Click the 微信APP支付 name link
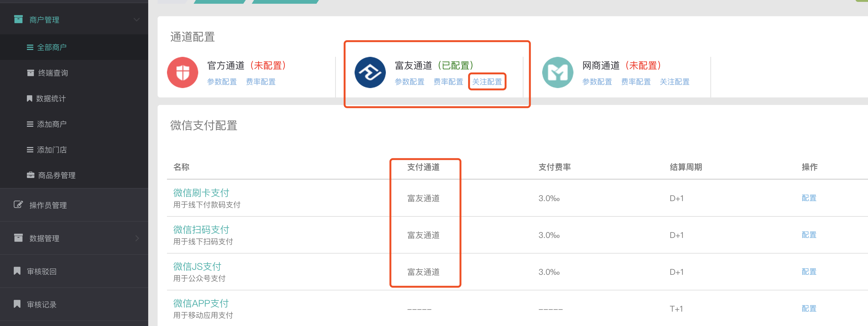This screenshot has height=326, width=868. (x=201, y=304)
